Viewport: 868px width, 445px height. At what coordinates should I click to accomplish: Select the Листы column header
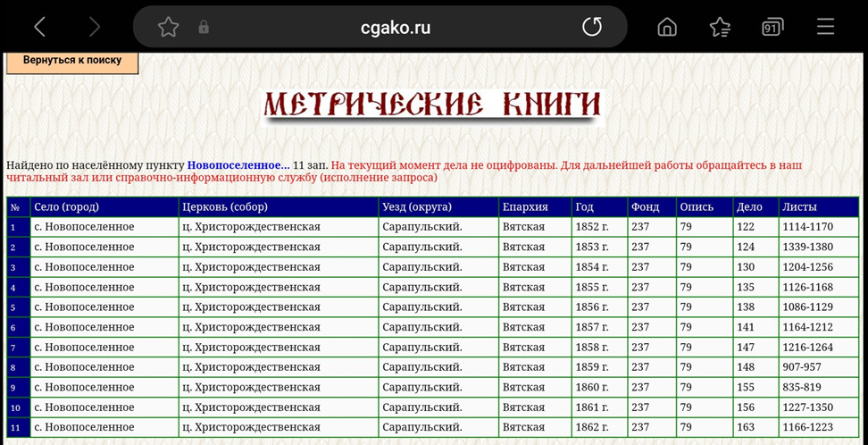(x=799, y=206)
